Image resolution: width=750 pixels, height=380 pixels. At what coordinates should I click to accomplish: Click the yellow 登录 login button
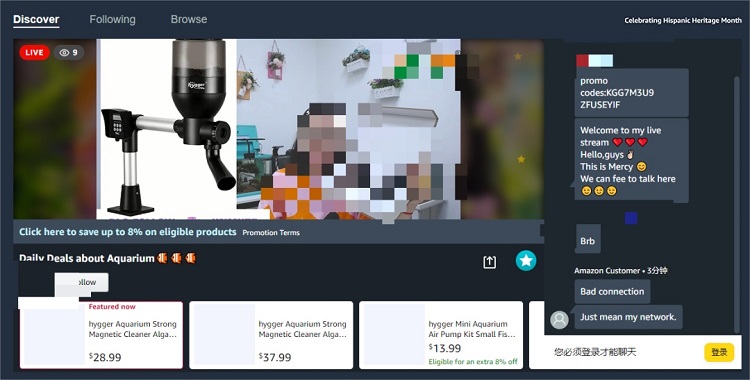pyautogui.click(x=719, y=352)
